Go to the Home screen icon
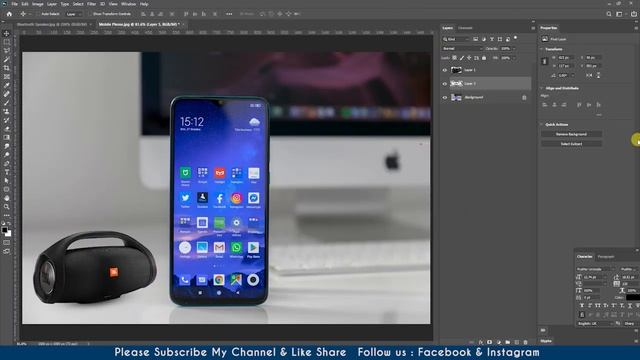 click(x=9, y=14)
